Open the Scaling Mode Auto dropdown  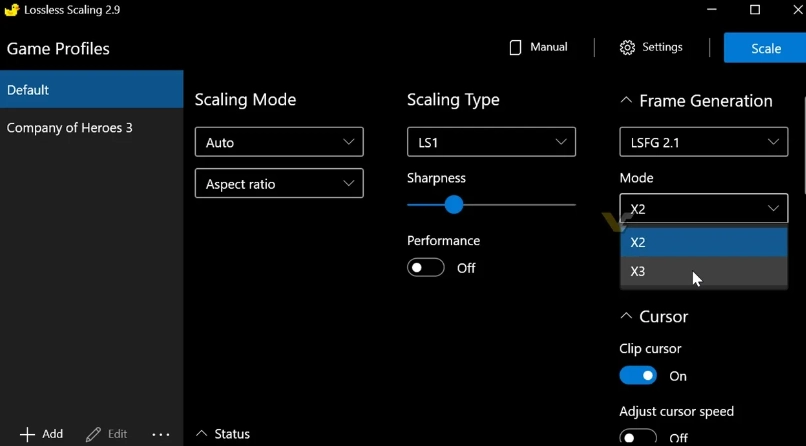tap(279, 143)
